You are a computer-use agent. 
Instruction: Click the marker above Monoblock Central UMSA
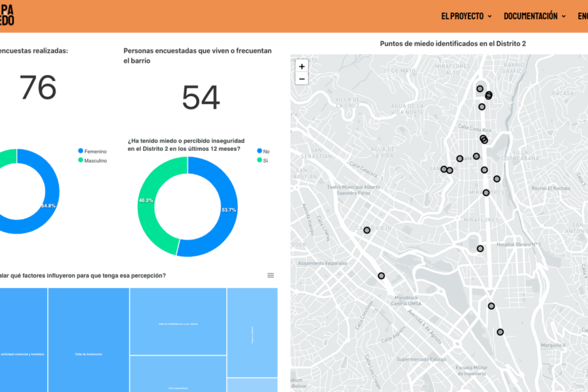pyautogui.click(x=381, y=276)
